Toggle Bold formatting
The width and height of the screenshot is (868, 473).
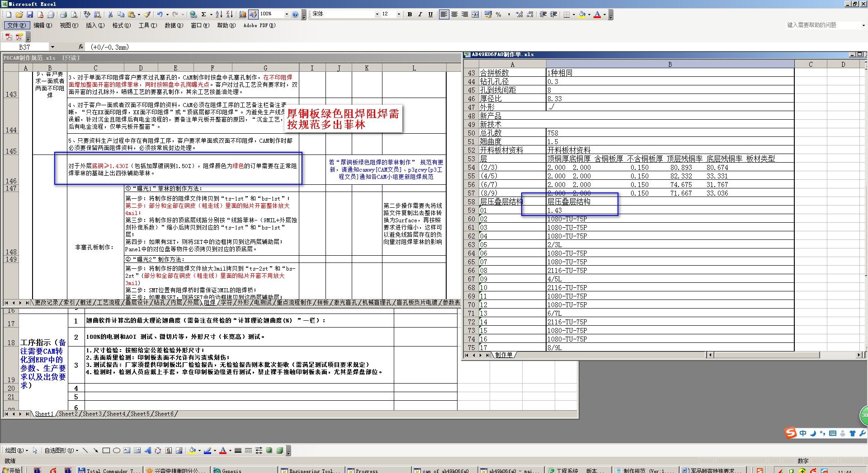click(410, 14)
